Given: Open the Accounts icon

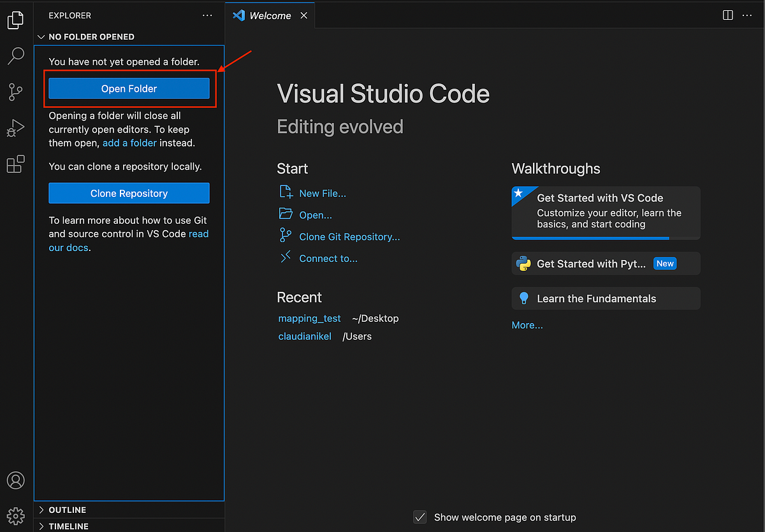Looking at the screenshot, I should 15,480.
